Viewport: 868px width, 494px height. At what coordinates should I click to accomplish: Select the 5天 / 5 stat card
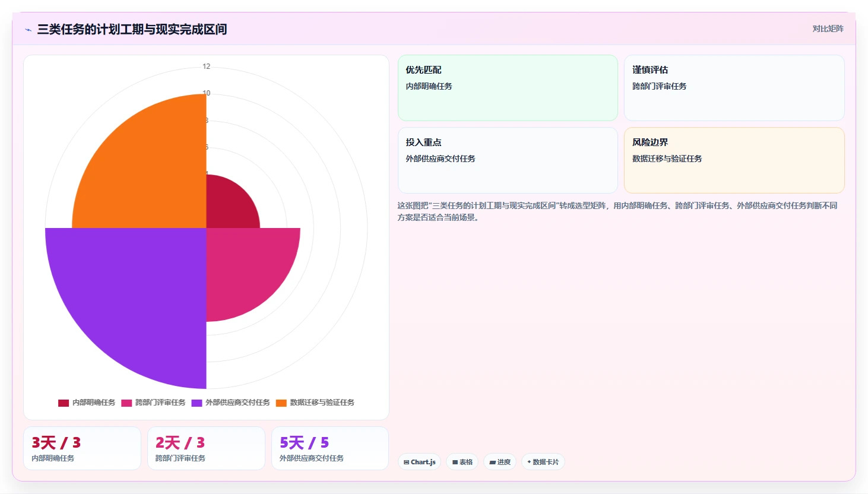[330, 448]
